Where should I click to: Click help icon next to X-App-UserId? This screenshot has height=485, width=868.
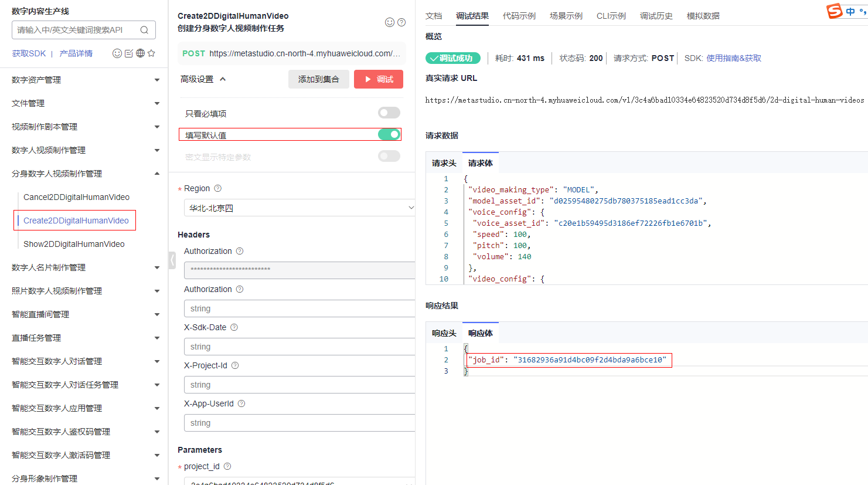(241, 403)
